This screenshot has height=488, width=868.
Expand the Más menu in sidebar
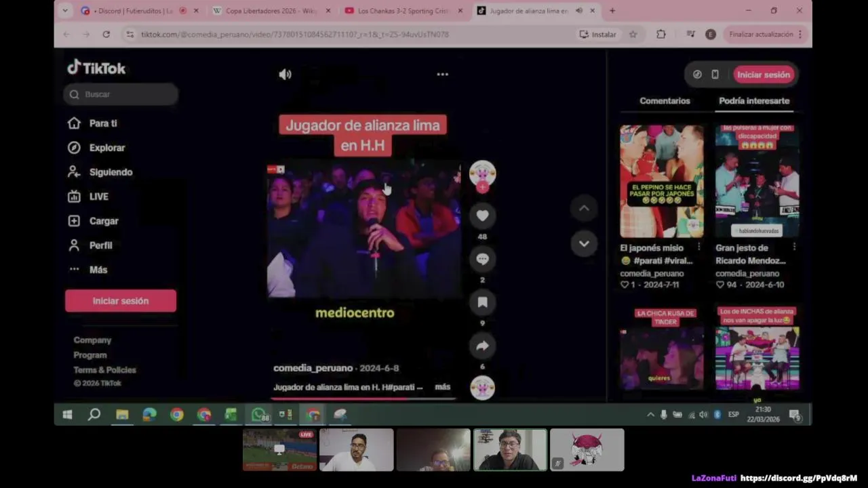coord(88,270)
